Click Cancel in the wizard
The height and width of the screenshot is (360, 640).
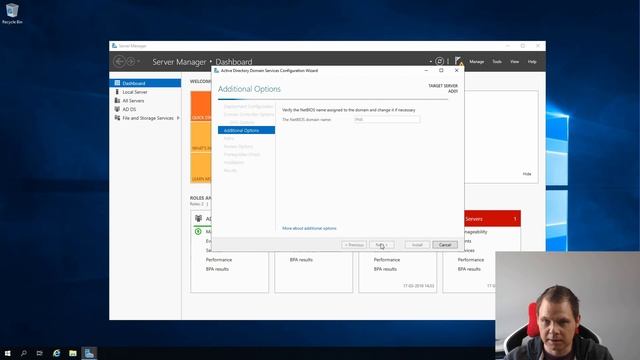445,244
